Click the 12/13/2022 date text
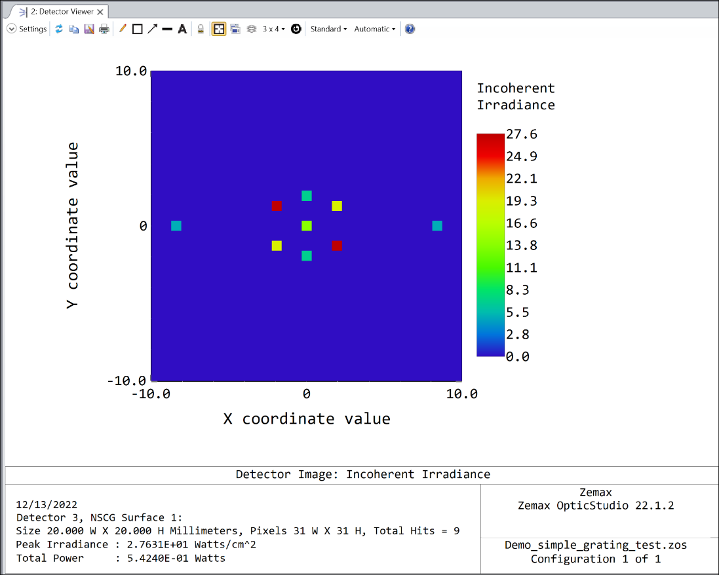Screen dimensions: 720x576 click(x=46, y=504)
